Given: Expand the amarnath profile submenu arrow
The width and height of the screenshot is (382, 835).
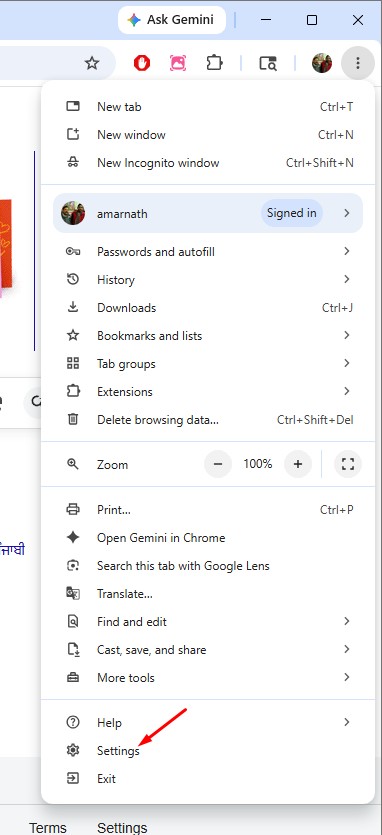Looking at the screenshot, I should click(x=347, y=213).
